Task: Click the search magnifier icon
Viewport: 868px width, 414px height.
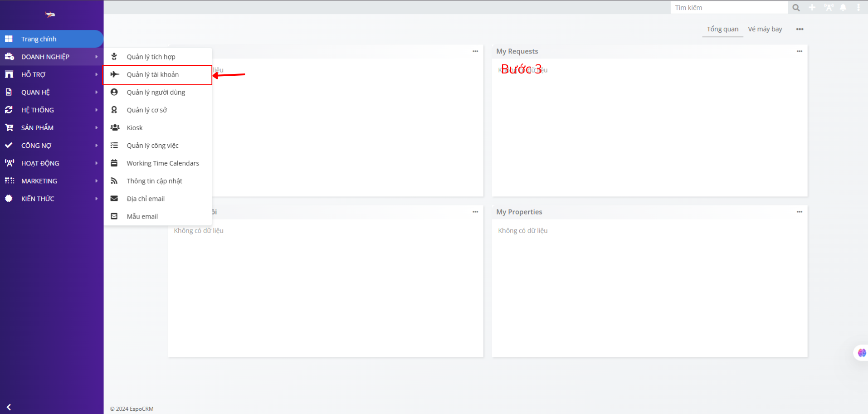Action: pyautogui.click(x=796, y=8)
